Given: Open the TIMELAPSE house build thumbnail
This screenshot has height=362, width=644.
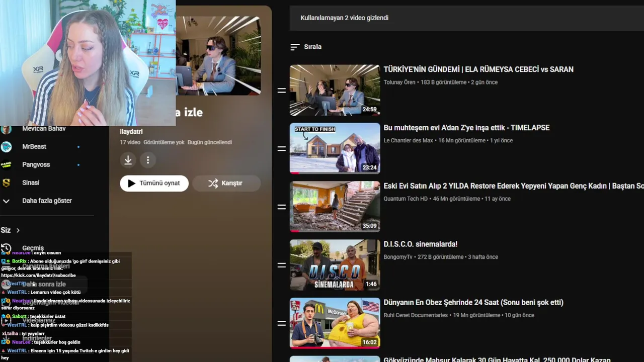Looking at the screenshot, I should (x=335, y=148).
